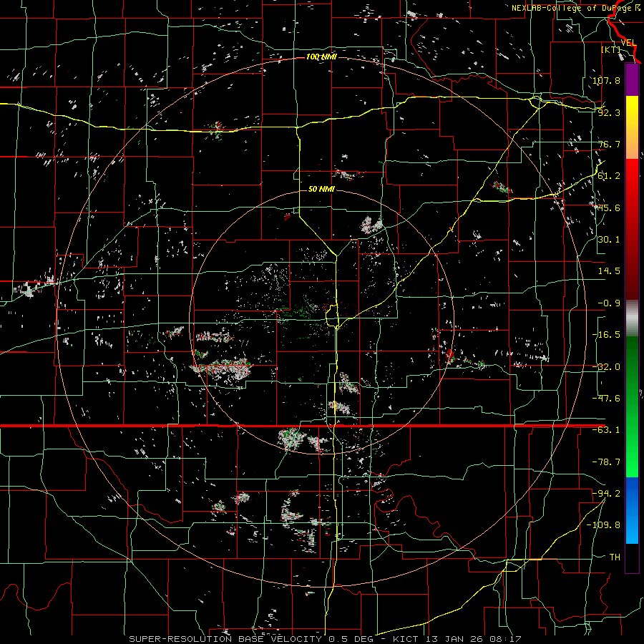Click the -32.0 velocity scale value

tap(607, 367)
